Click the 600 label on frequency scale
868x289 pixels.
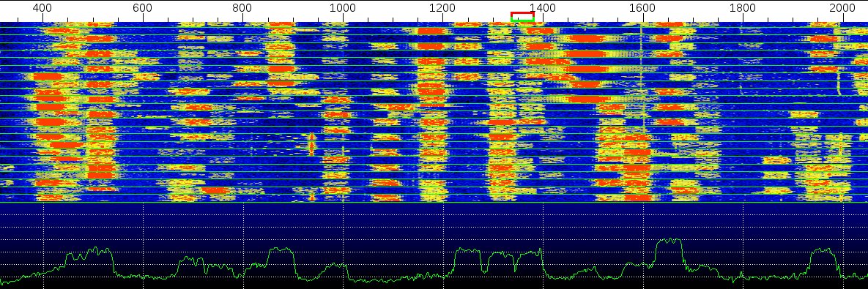[143, 8]
